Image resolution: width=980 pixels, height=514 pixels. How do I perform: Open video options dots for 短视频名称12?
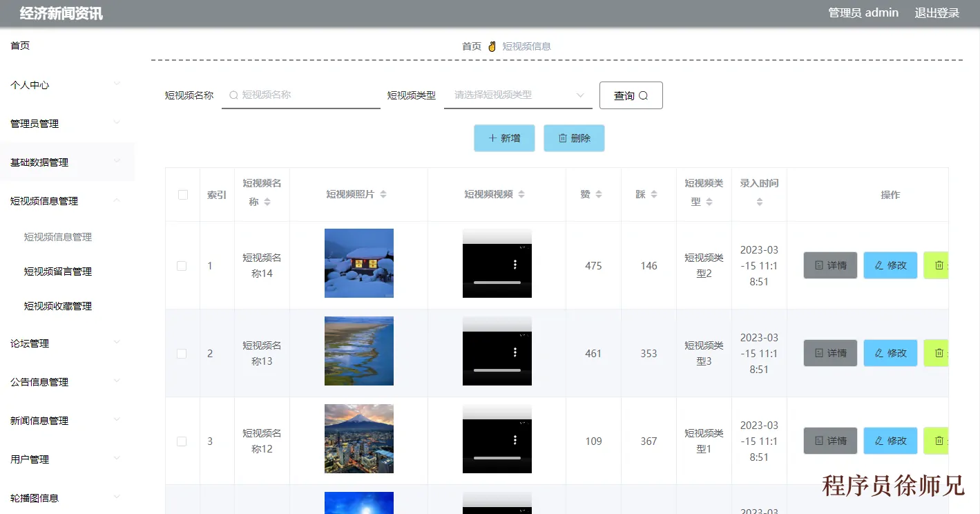(515, 440)
